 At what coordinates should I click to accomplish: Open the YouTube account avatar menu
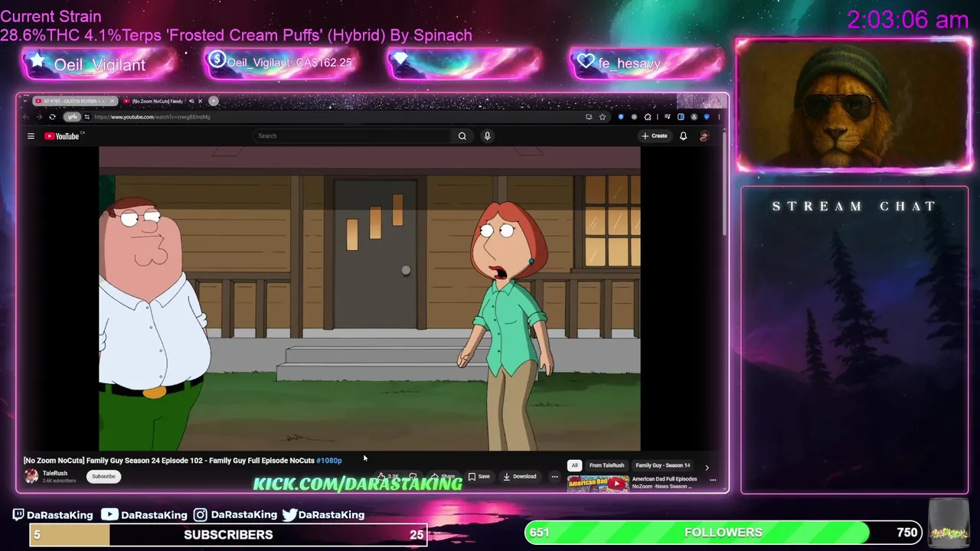point(704,136)
